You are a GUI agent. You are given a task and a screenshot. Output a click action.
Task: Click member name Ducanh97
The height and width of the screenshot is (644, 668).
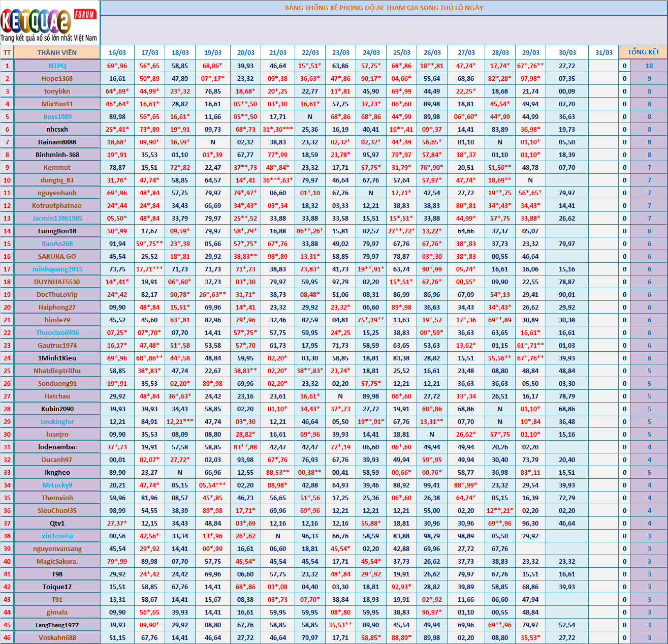coord(57,459)
